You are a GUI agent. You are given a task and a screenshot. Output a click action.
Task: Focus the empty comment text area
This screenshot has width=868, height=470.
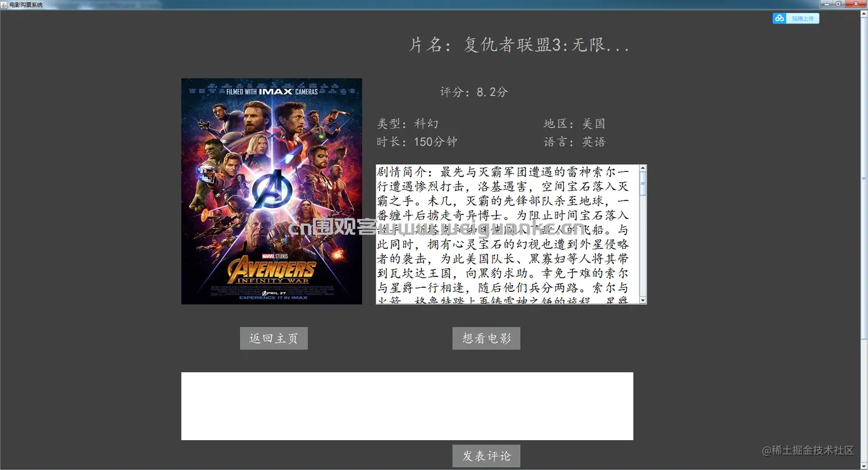click(x=407, y=406)
